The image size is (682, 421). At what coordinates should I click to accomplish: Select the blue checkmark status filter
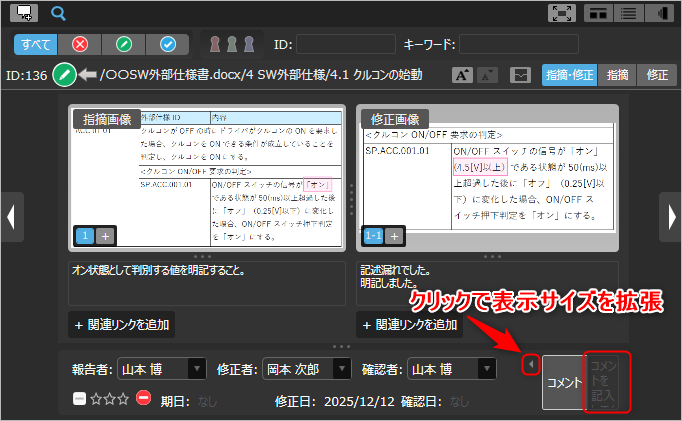pos(168,44)
